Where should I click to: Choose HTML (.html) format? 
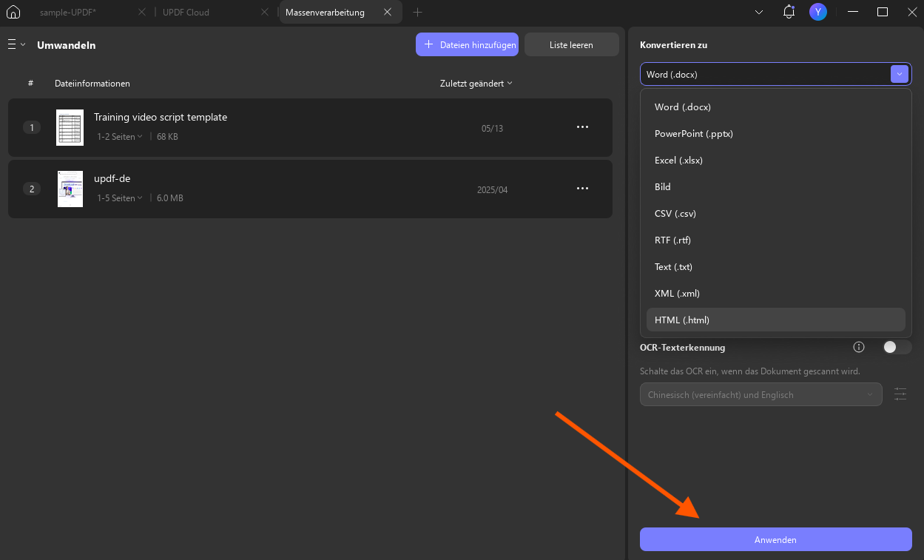[x=776, y=320]
